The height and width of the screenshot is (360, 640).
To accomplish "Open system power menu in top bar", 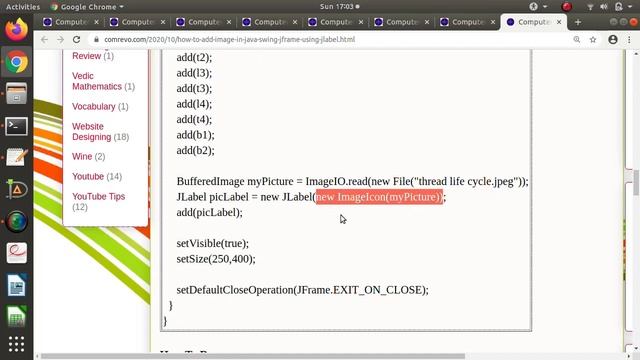I will 622,7.
